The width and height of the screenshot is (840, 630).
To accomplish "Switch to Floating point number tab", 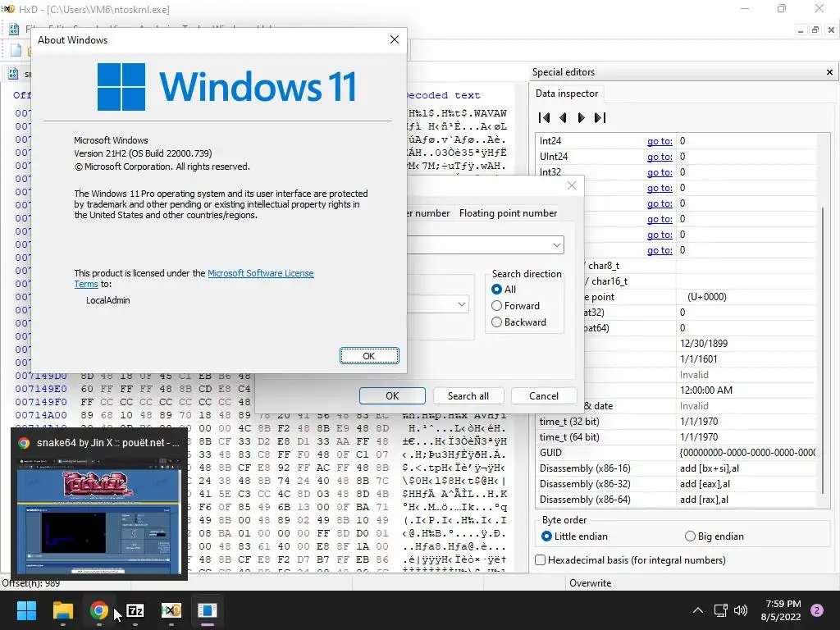I will 508,213.
